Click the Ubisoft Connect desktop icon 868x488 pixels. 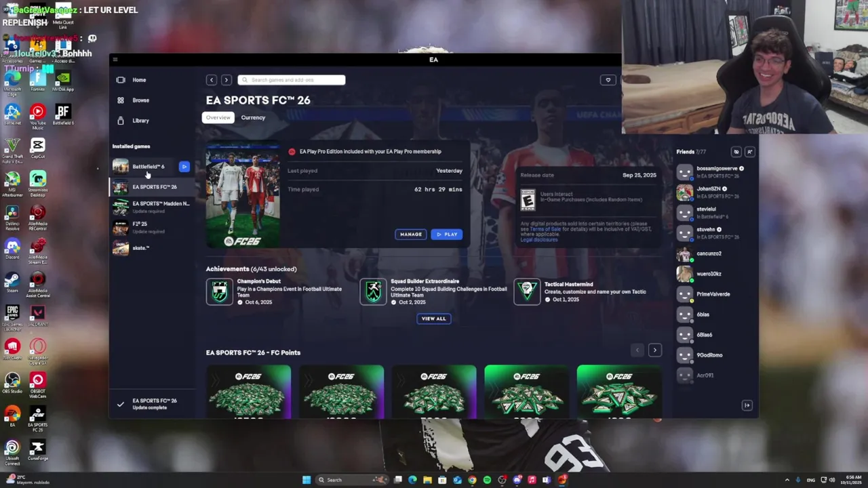coord(12,453)
